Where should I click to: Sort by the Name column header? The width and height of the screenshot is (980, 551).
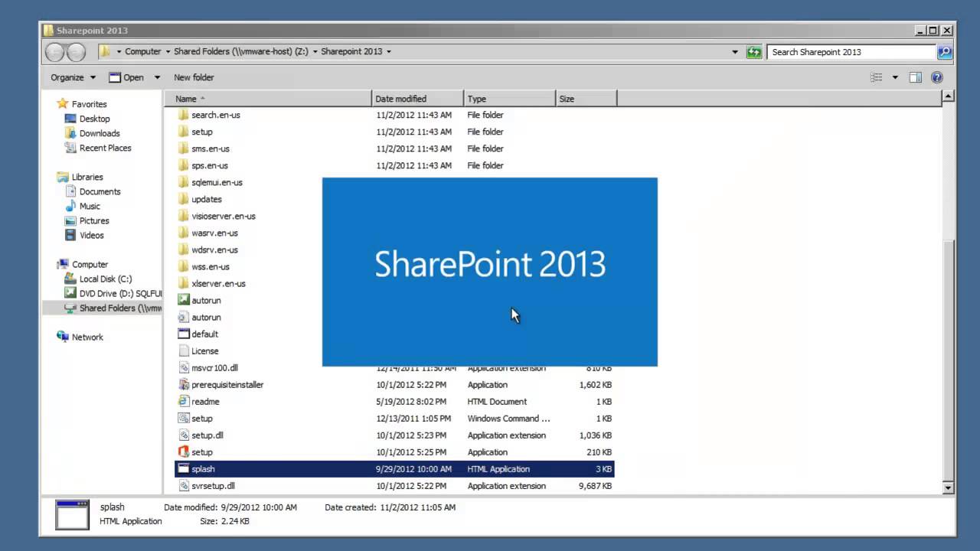267,99
